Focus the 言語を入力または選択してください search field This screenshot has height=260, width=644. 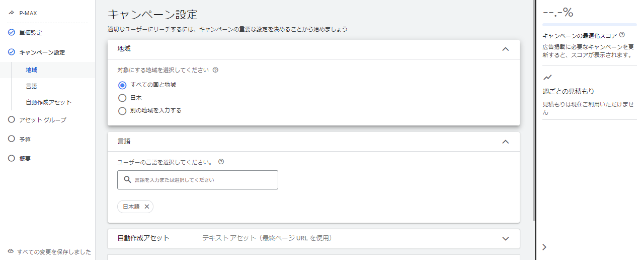198,180
